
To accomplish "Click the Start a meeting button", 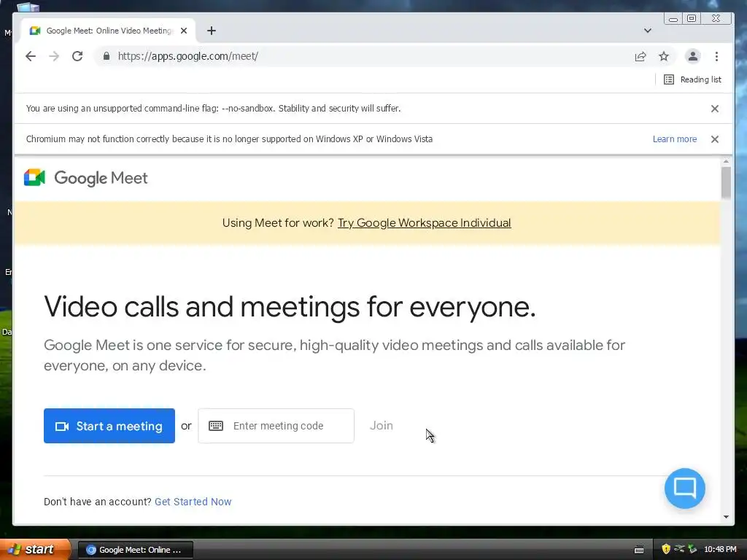I will (x=109, y=426).
